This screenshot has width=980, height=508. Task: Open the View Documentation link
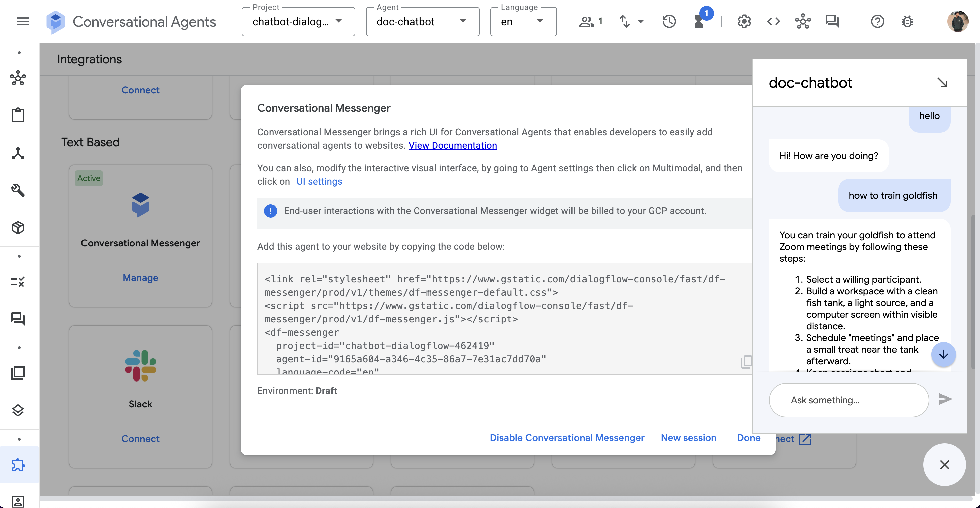[452, 145]
